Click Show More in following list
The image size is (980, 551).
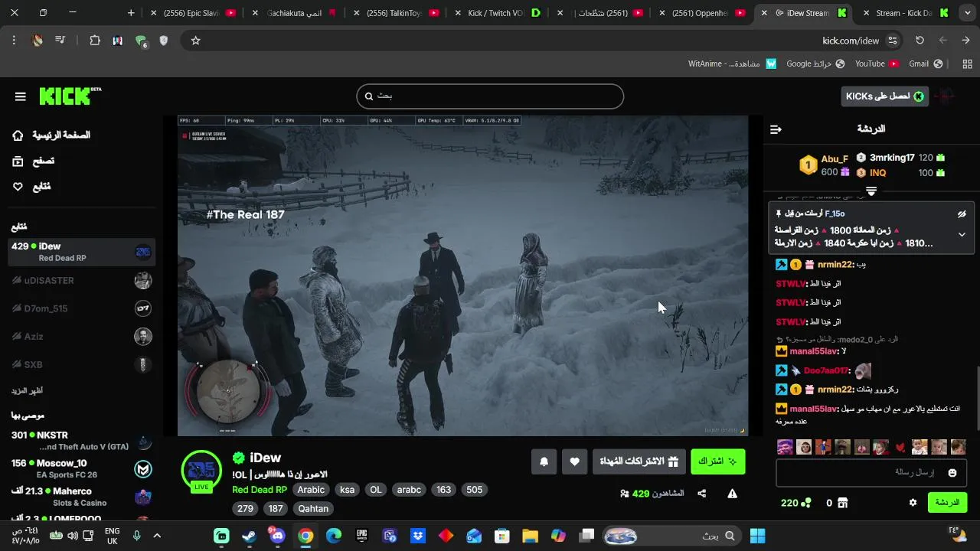coord(27,390)
